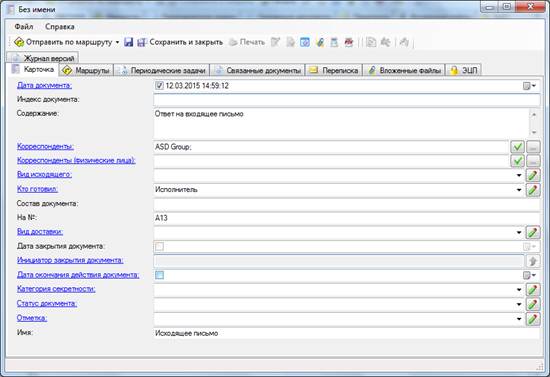This screenshot has height=377, width=550.
Task: Expand the Статус документа dropdown
Action: [519, 304]
